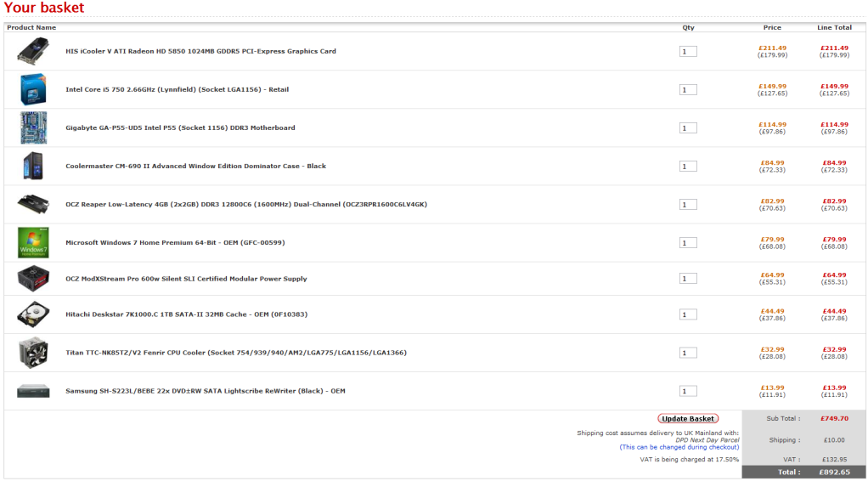Open OCZ ModXStream Pro 600w product link
This screenshot has height=481, width=868.
click(x=186, y=279)
